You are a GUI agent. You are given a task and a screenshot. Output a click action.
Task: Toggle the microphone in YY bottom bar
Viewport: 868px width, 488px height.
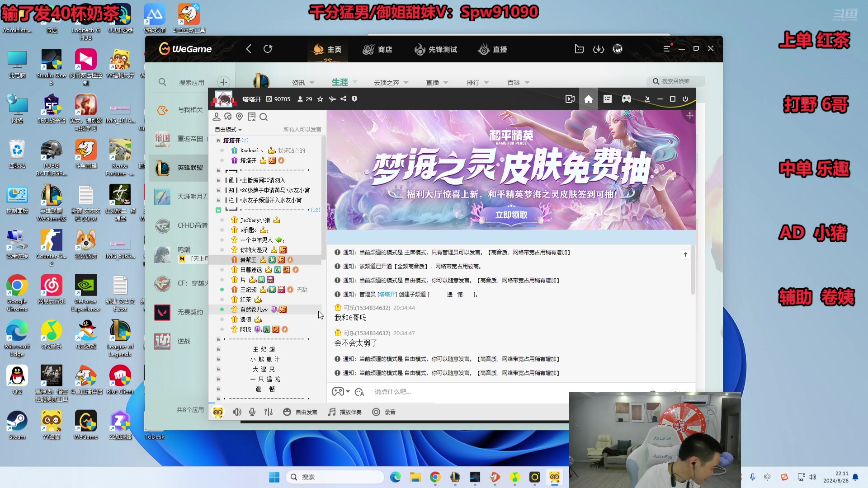[x=252, y=412]
